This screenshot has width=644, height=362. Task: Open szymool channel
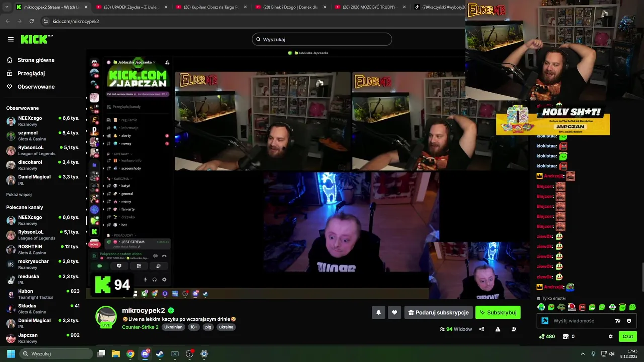tap(43, 136)
